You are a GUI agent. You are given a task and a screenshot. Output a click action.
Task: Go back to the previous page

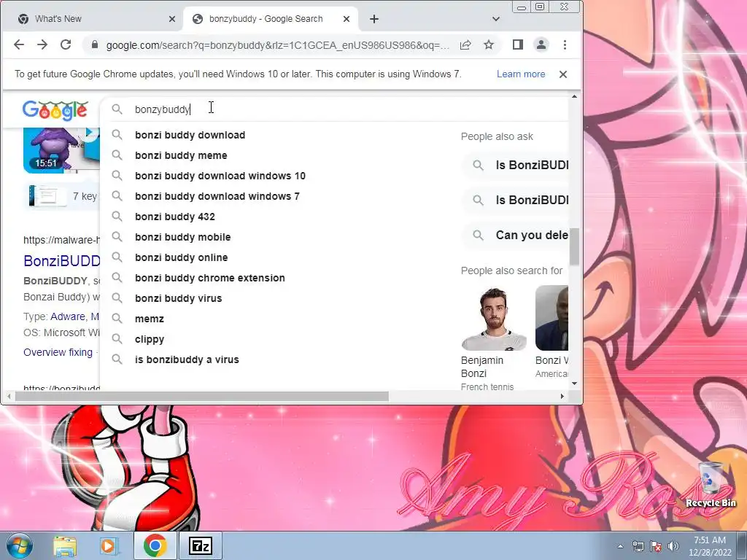pos(18,44)
